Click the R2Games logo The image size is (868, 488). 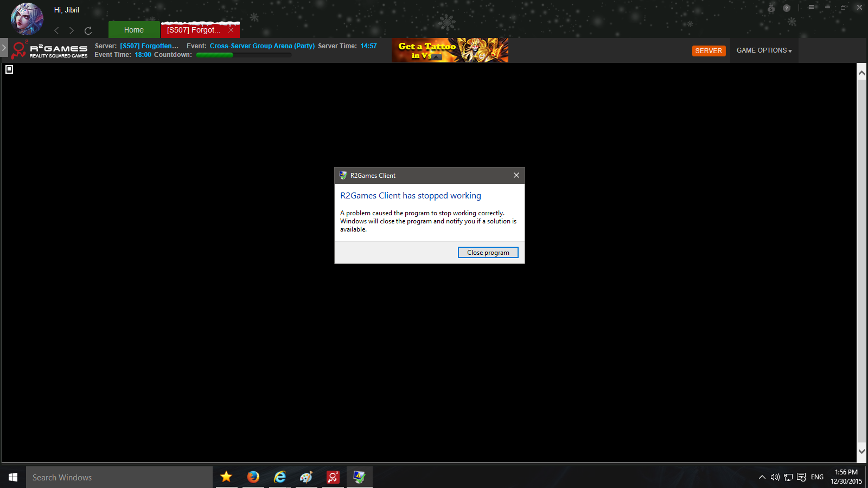(50, 50)
